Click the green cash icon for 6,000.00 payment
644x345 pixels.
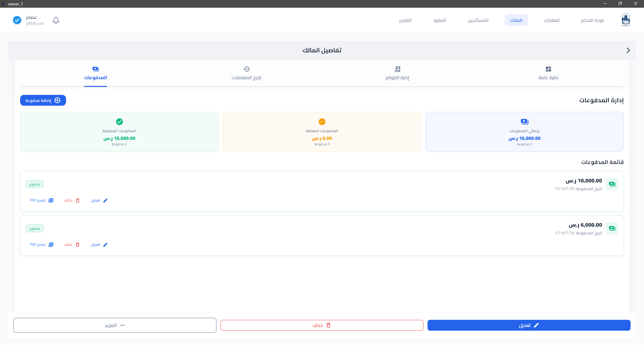point(612,228)
